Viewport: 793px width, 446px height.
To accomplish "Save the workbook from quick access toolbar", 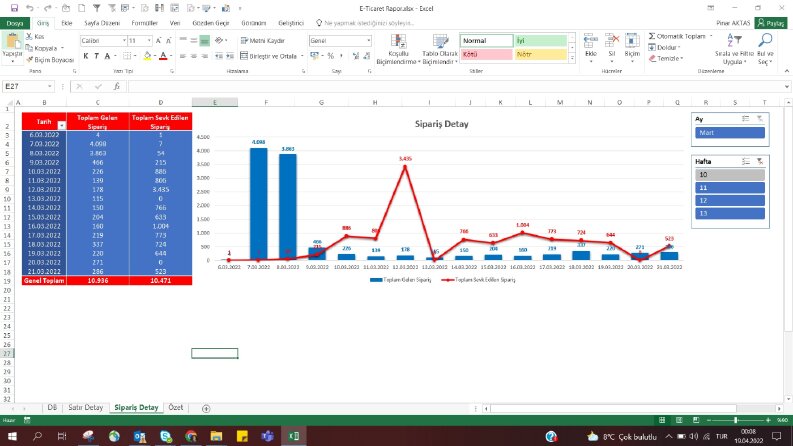I will pyautogui.click(x=14, y=8).
